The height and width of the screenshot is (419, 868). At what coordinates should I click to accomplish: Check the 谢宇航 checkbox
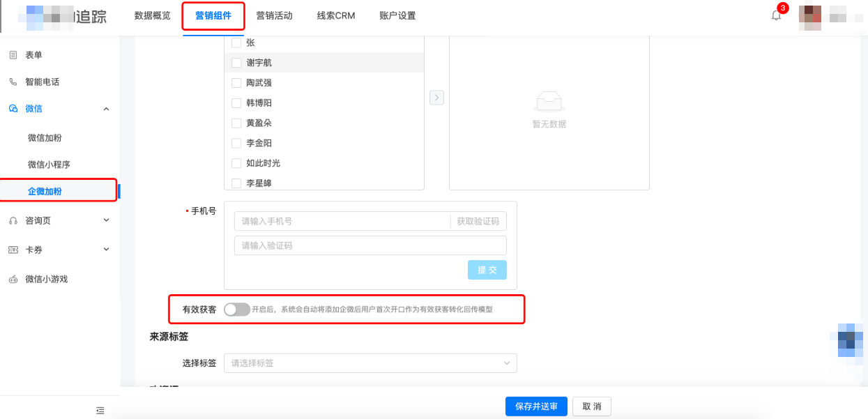point(236,62)
